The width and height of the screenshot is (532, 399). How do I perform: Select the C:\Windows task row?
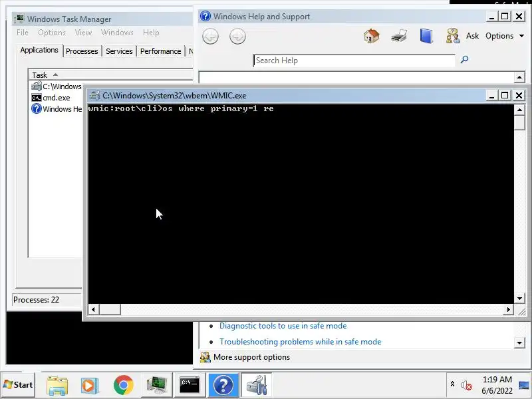pos(56,86)
